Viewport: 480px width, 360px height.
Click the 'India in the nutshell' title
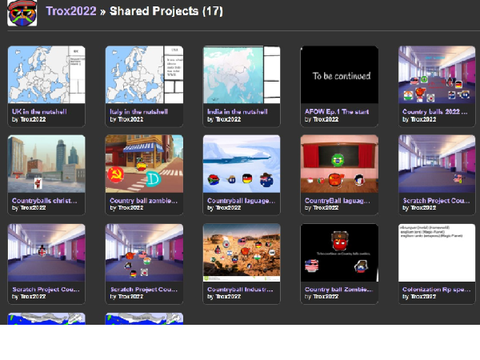237,112
